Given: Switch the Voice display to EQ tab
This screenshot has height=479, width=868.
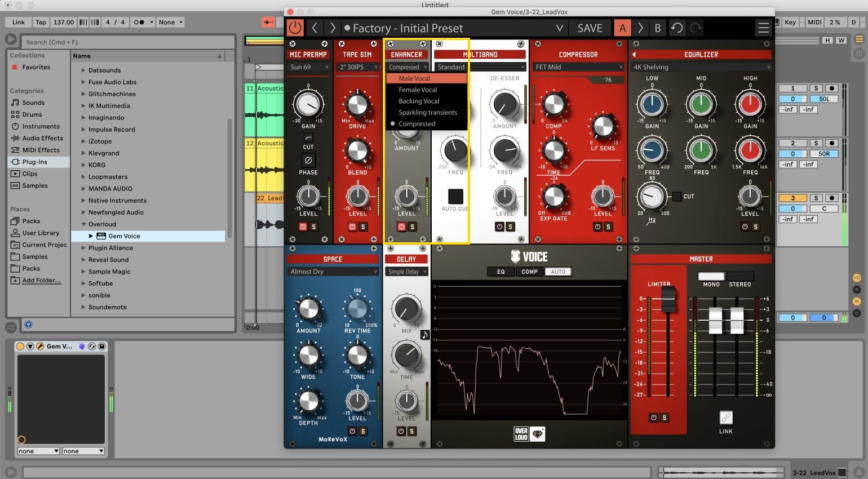Looking at the screenshot, I should coord(501,272).
